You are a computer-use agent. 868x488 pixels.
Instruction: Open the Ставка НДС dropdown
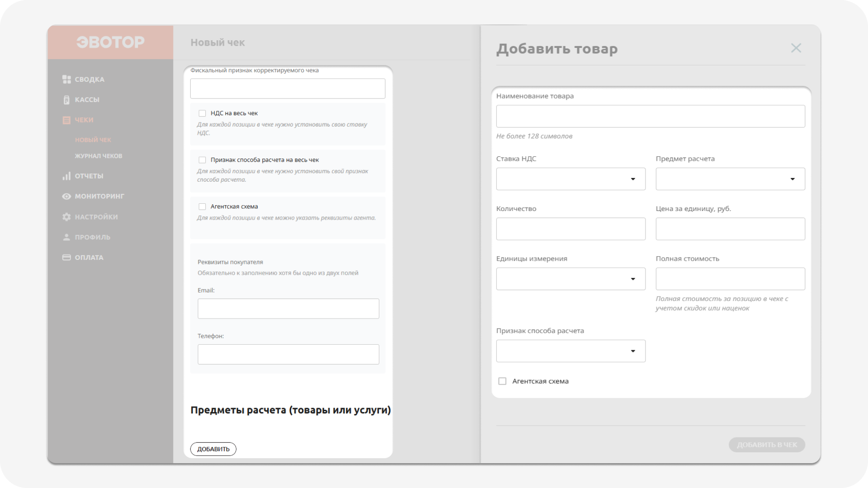632,179
